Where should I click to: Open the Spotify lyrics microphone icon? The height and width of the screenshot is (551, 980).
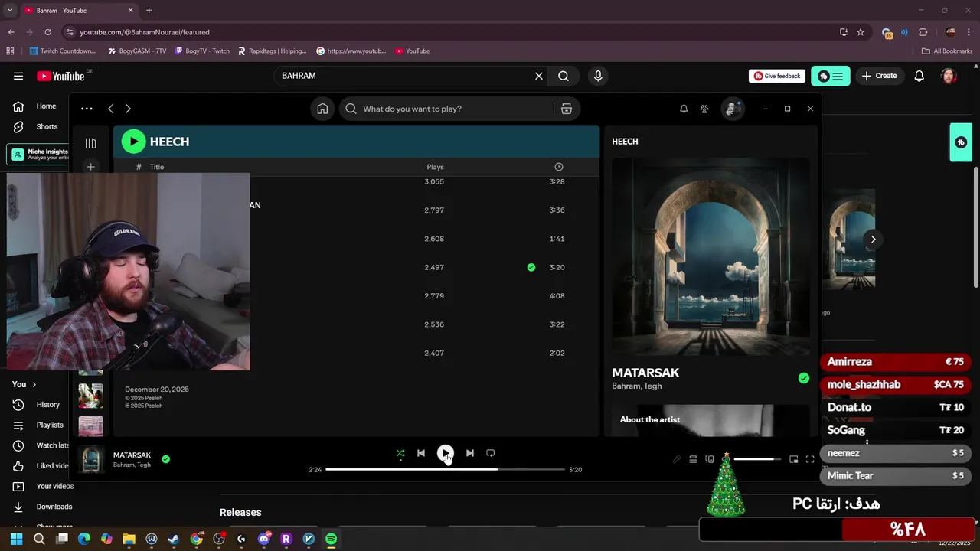tap(677, 459)
